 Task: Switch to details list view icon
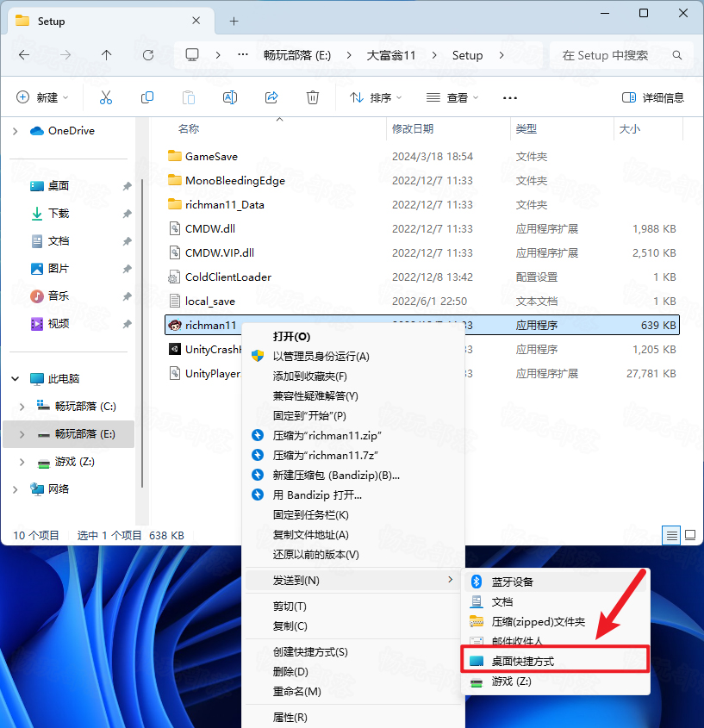(x=671, y=535)
